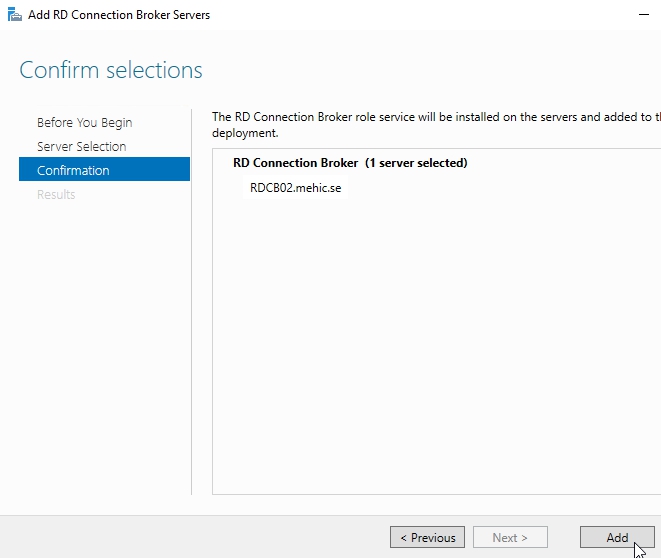Click the blank navigation area below Results
This screenshot has width=661, height=558.
pos(100,350)
